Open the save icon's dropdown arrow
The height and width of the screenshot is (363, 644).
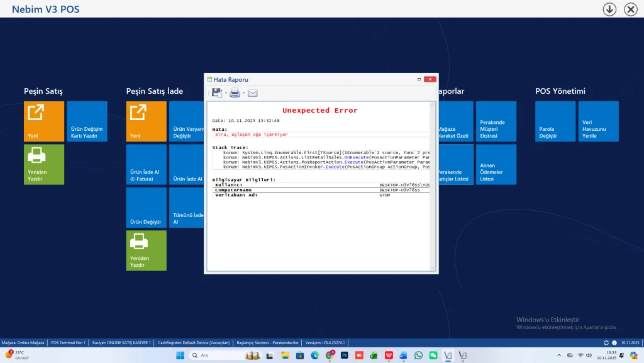tap(225, 94)
